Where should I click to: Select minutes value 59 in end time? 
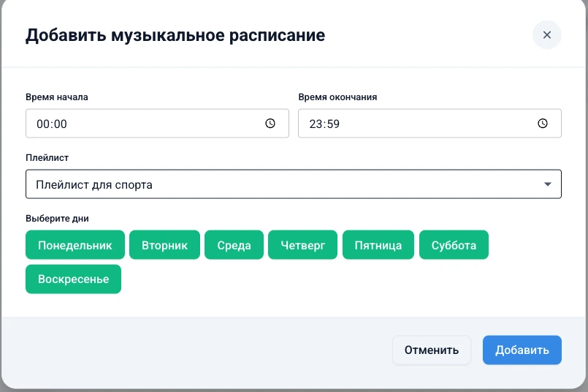click(x=332, y=124)
